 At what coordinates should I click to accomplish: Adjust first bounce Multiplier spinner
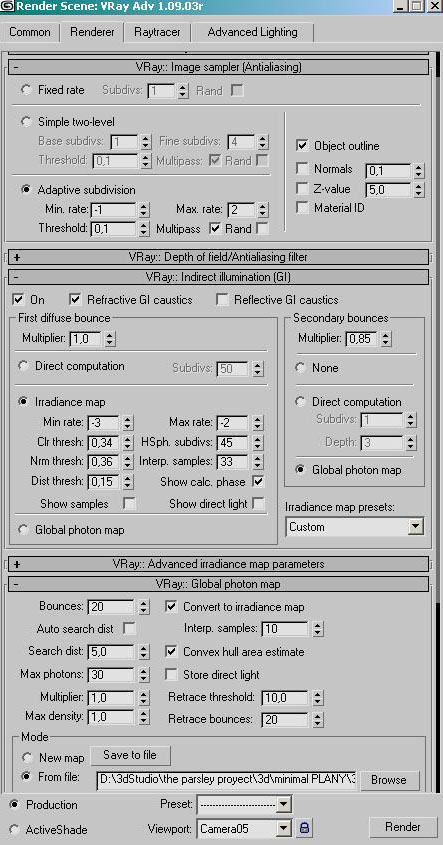pos(110,339)
